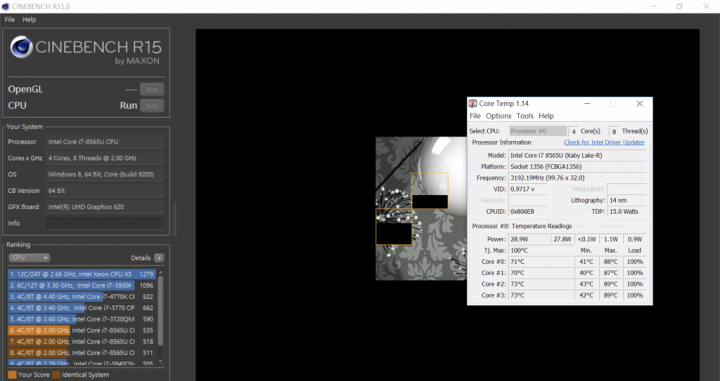Click the rendered scene preview image
This screenshot has width=720, height=381.
click(x=421, y=208)
